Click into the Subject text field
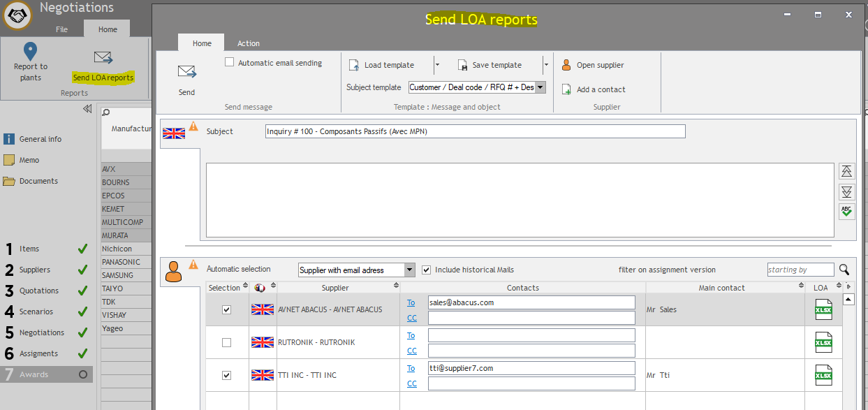Image resolution: width=868 pixels, height=410 pixels. [475, 131]
